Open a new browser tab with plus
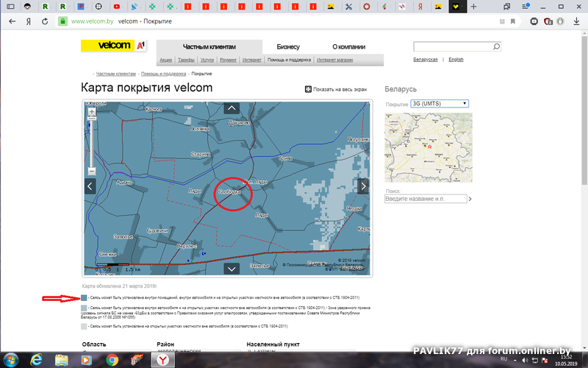588x368 pixels. pos(473,7)
